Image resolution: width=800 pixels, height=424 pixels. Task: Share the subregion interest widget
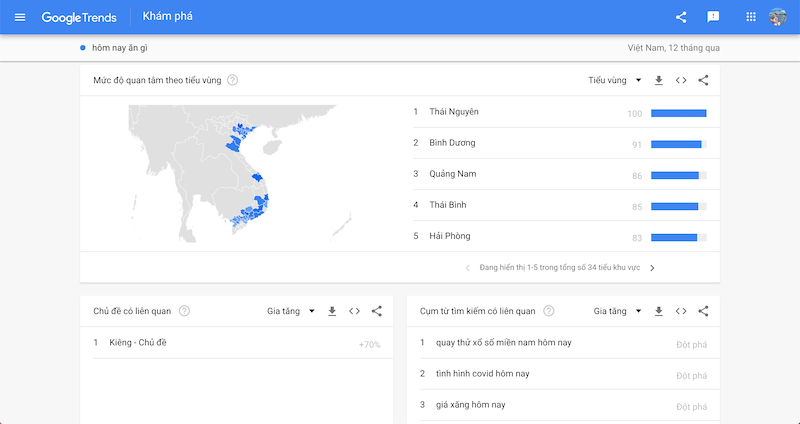click(x=703, y=80)
